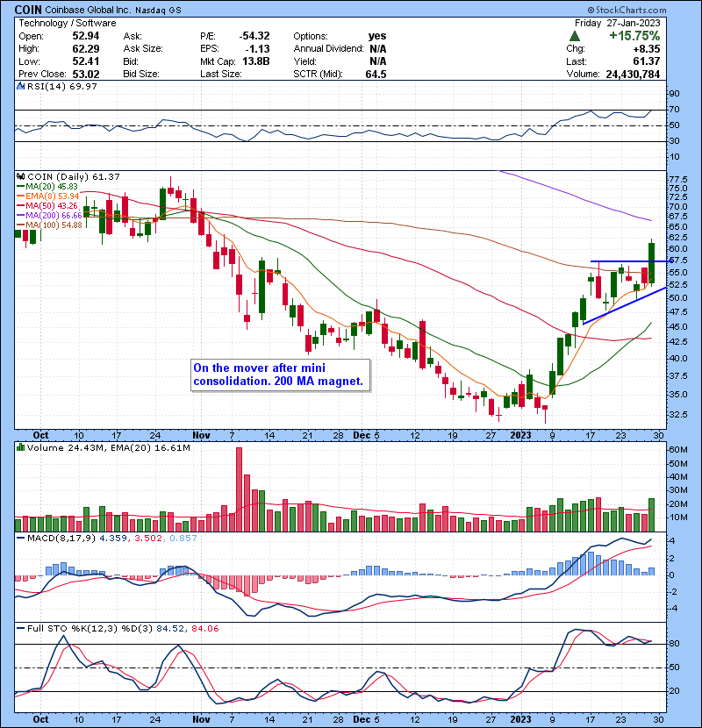The width and height of the screenshot is (702, 728).
Task: Click the 32.5 price axis label
Action: [679, 415]
